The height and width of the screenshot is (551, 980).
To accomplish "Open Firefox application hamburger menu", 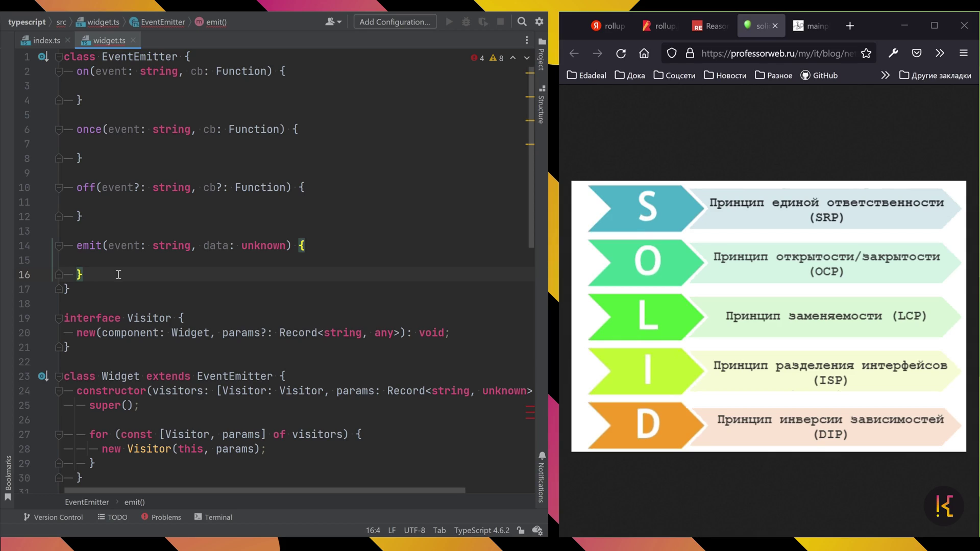I will pyautogui.click(x=964, y=53).
